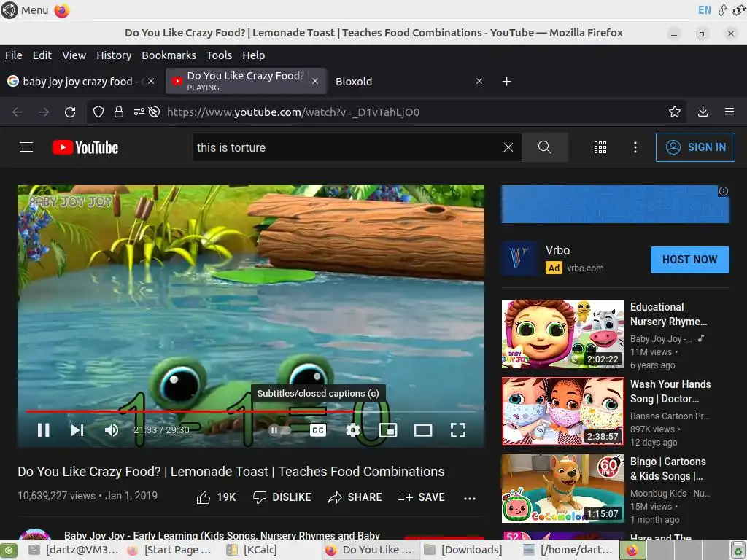The width and height of the screenshot is (747, 560).
Task: Open the permissions icon in address bar
Action: (x=139, y=112)
